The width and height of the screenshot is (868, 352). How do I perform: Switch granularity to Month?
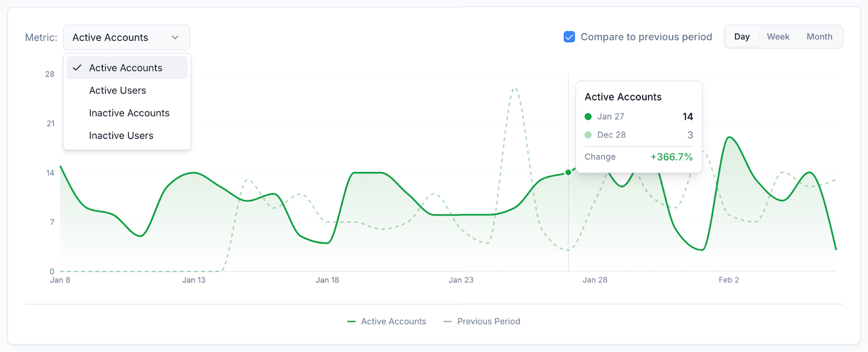pos(819,37)
